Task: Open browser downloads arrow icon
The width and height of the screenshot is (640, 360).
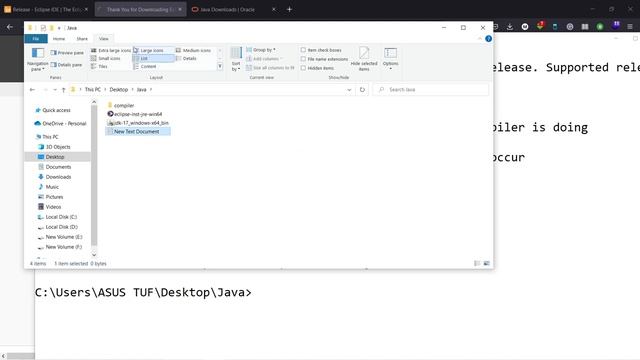Action: [510, 27]
